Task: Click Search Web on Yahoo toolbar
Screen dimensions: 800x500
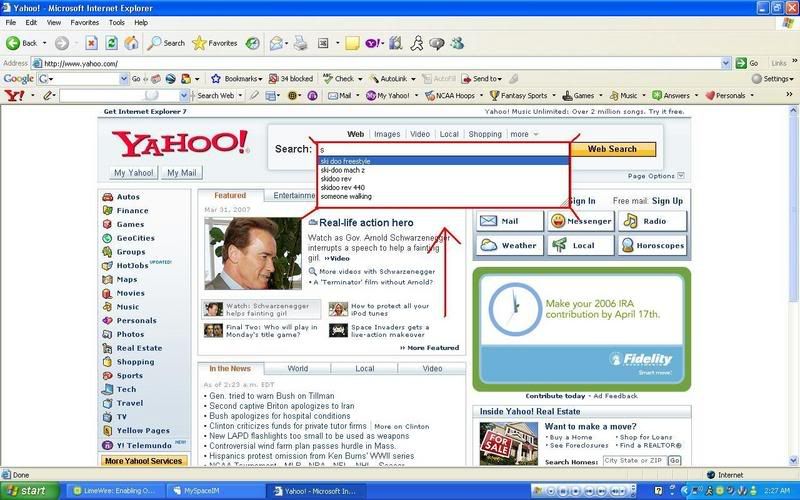Action: click(215, 95)
